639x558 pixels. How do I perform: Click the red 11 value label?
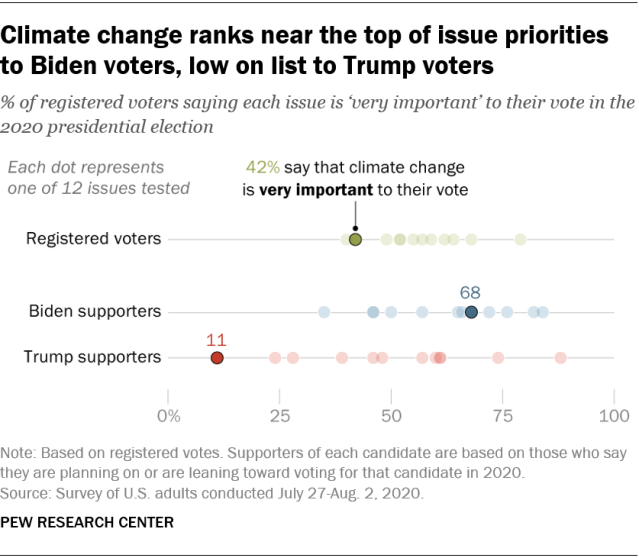coord(217,337)
